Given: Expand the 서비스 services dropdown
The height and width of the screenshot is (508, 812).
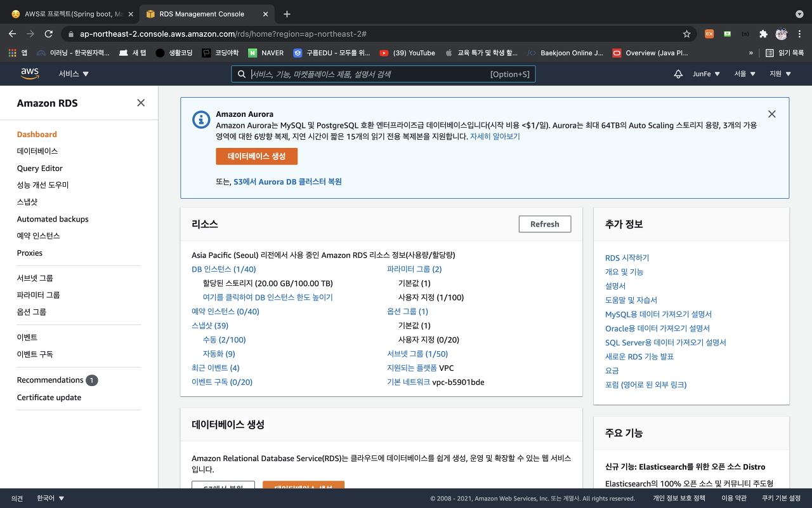Looking at the screenshot, I should tap(74, 74).
